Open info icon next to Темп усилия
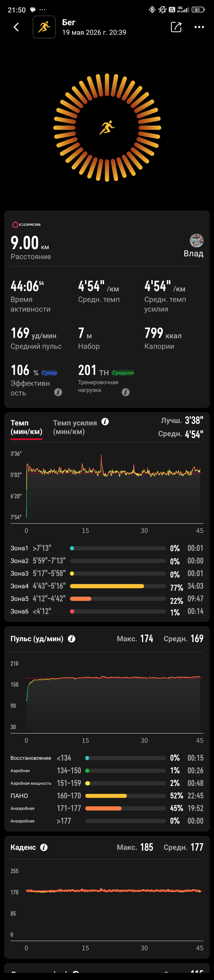Viewport: 214px width, 980px height. coord(105,422)
